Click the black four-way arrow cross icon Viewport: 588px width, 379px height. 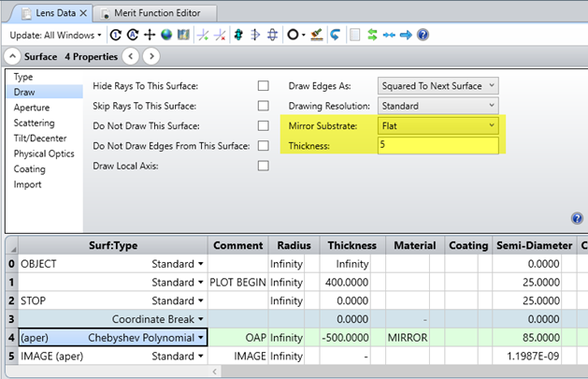pos(150,35)
